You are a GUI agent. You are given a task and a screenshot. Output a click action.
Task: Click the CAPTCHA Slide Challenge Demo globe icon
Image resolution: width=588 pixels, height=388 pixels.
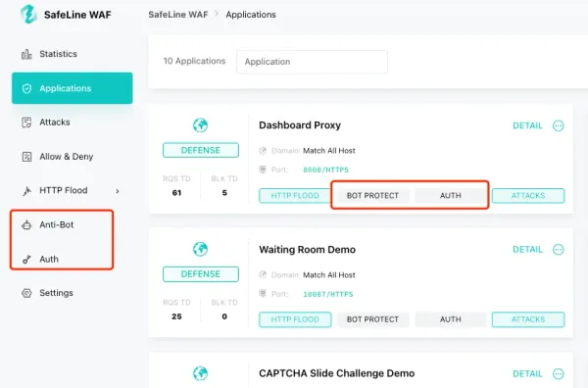[x=200, y=373]
